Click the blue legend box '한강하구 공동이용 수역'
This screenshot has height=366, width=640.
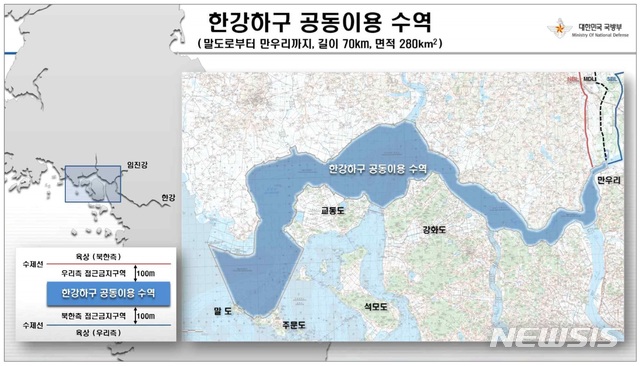pyautogui.click(x=109, y=293)
